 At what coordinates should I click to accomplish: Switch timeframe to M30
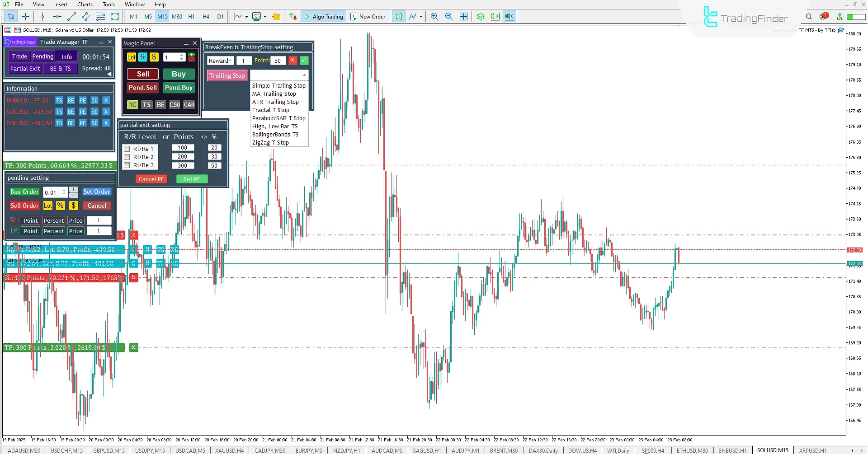tap(177, 16)
